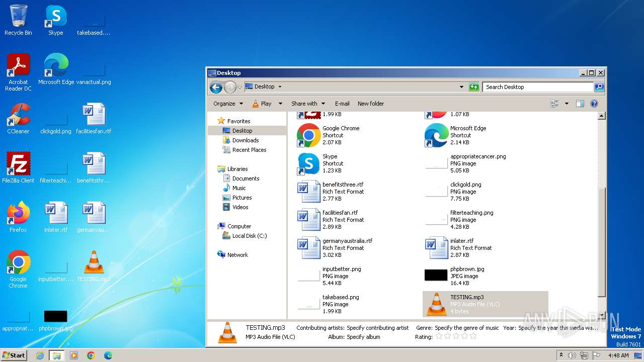Image resolution: width=644 pixels, height=362 pixels.
Task: Open the Start menu
Action: 14,355
